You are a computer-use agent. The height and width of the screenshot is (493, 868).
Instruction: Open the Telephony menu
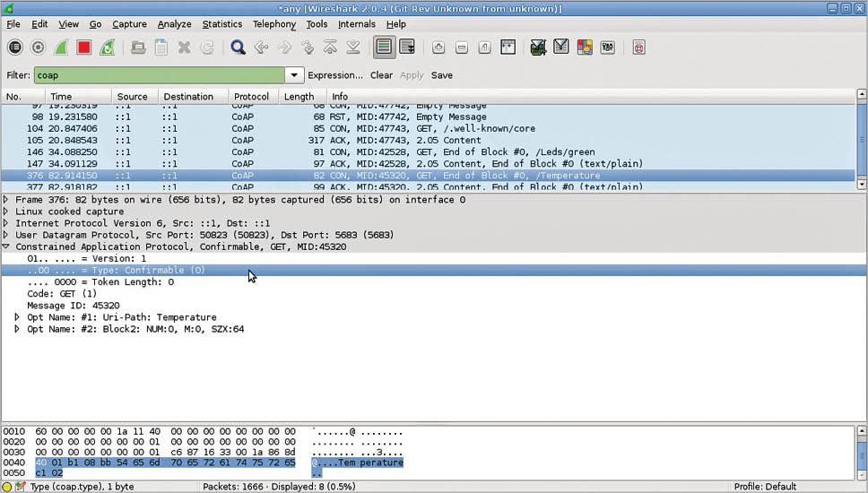coord(273,24)
